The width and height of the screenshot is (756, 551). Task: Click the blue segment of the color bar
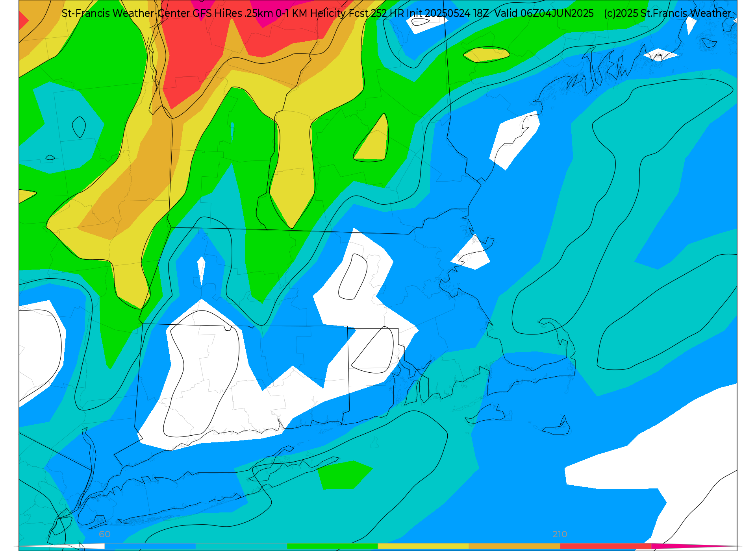[x=150, y=546]
